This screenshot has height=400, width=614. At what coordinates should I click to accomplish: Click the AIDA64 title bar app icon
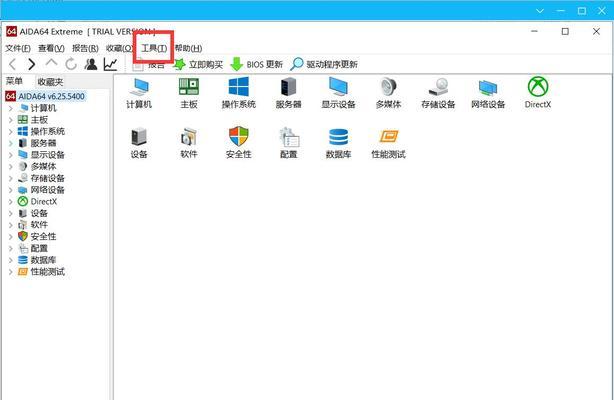click(x=11, y=31)
